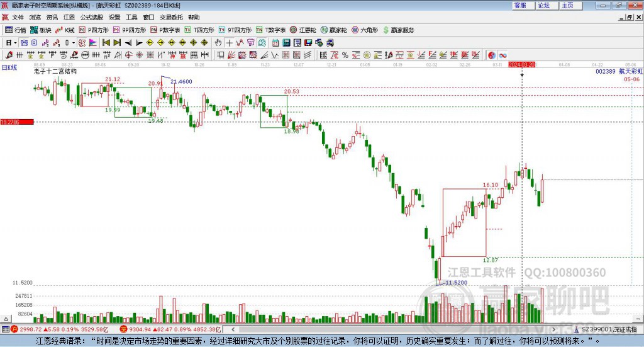Open the 设置 menu
644x347 pixels.
coord(114,17)
